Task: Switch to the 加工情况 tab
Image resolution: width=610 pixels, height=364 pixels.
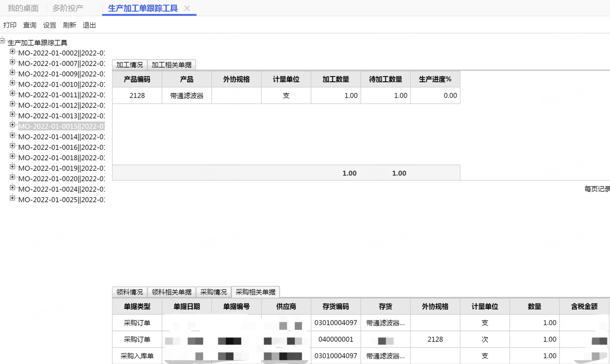Action: (129, 65)
